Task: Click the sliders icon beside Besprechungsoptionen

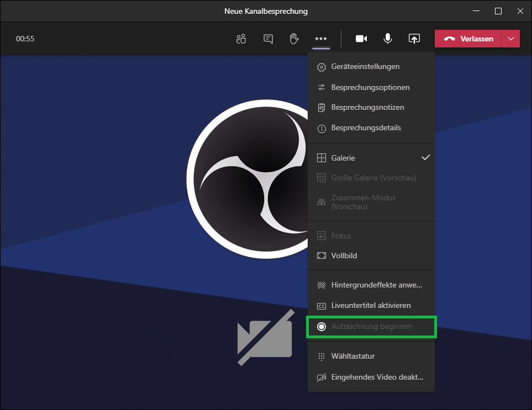Action: tap(322, 87)
